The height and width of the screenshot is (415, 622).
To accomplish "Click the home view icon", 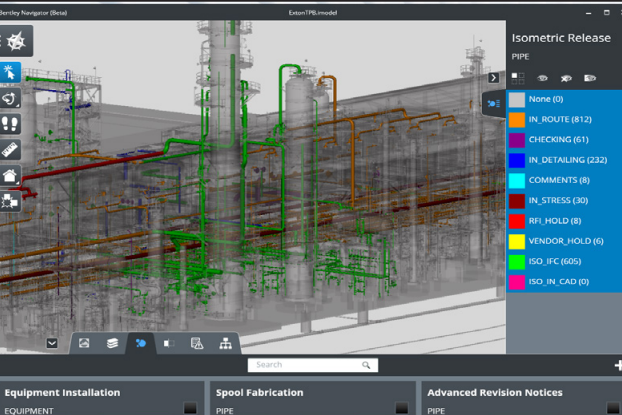I will tap(11, 176).
